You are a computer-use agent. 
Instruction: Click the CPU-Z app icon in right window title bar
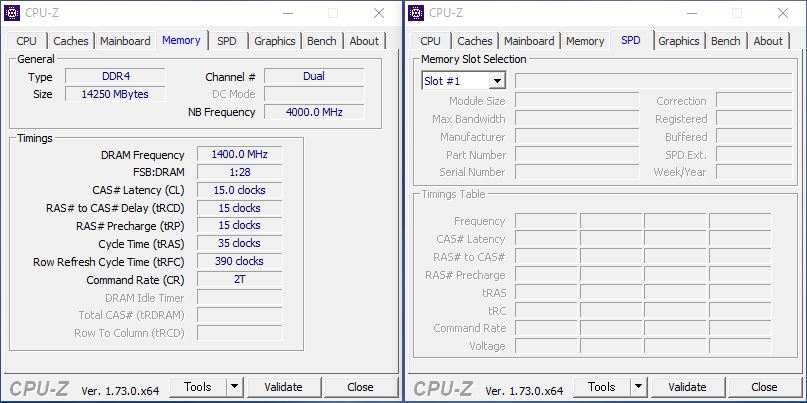point(416,13)
